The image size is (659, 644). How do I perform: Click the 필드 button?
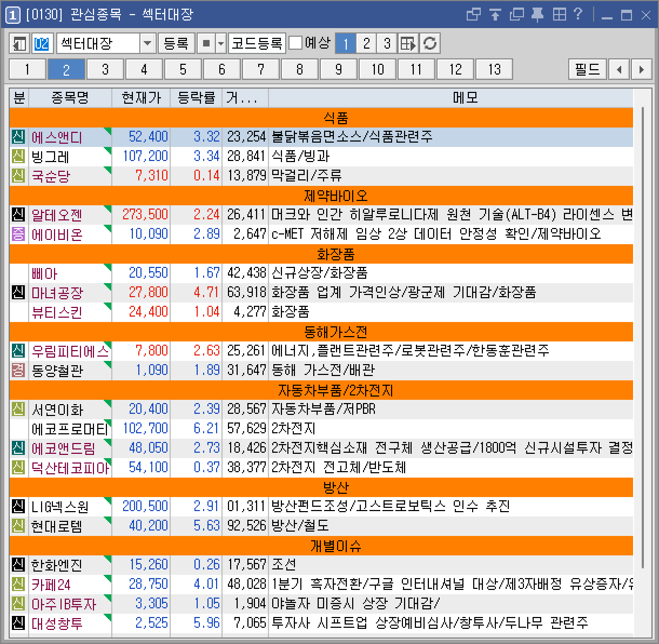(x=587, y=70)
